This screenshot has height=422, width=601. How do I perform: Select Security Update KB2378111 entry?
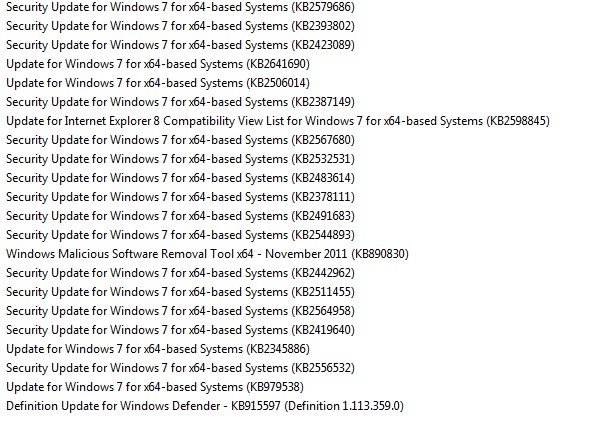180,197
